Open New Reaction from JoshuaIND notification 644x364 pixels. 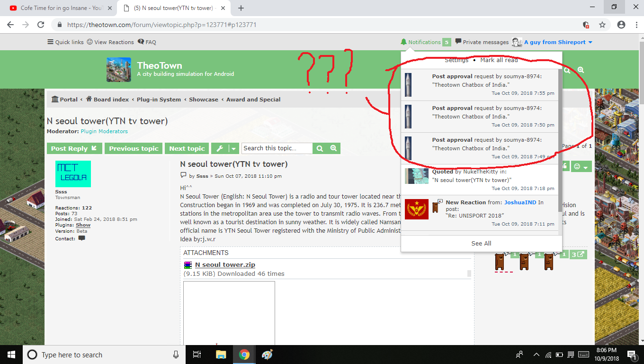coord(480,213)
